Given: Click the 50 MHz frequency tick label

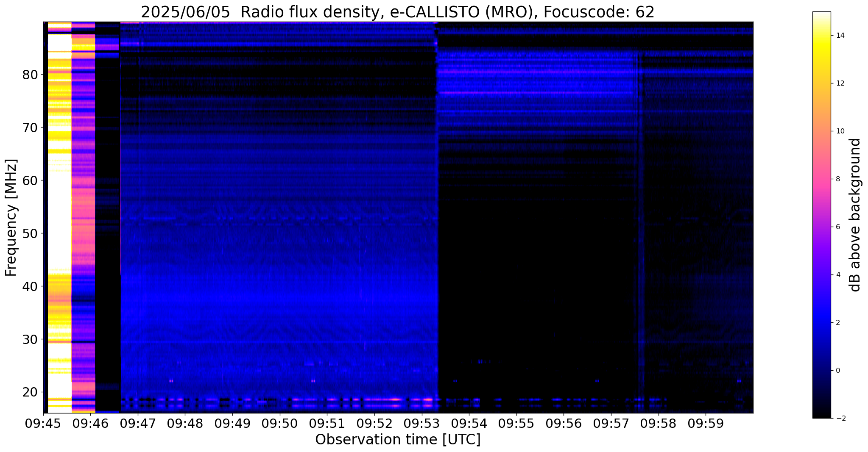Looking at the screenshot, I should 30,233.
